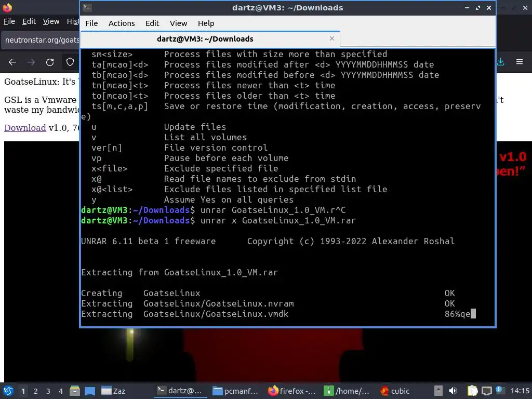Open the LXQt application menu

click(x=8, y=391)
